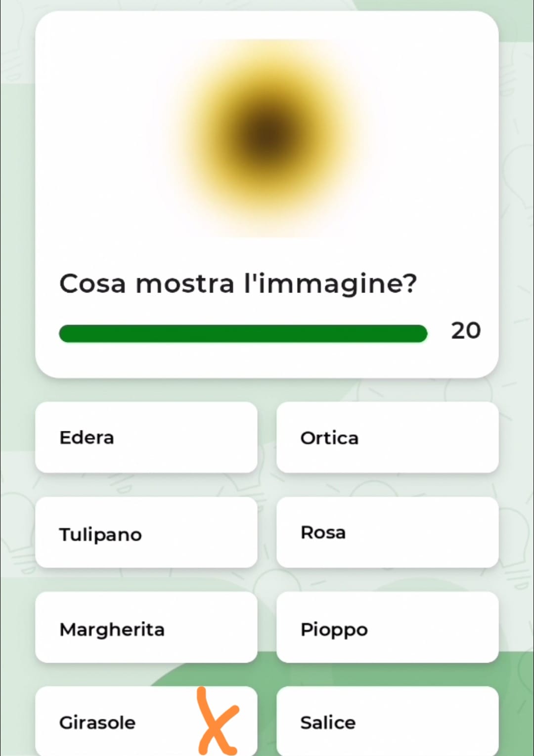Select the Girasole answer
The image size is (534, 756).
[124, 721]
